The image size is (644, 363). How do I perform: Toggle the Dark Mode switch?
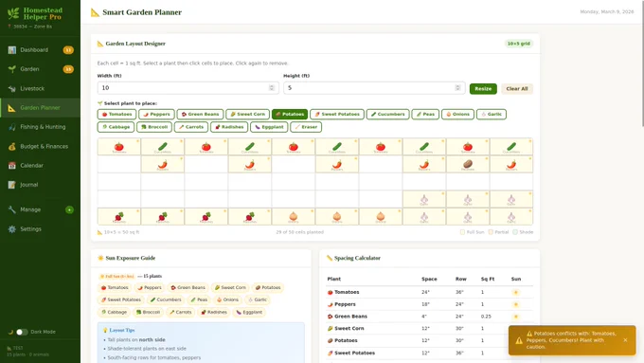[x=22, y=332]
